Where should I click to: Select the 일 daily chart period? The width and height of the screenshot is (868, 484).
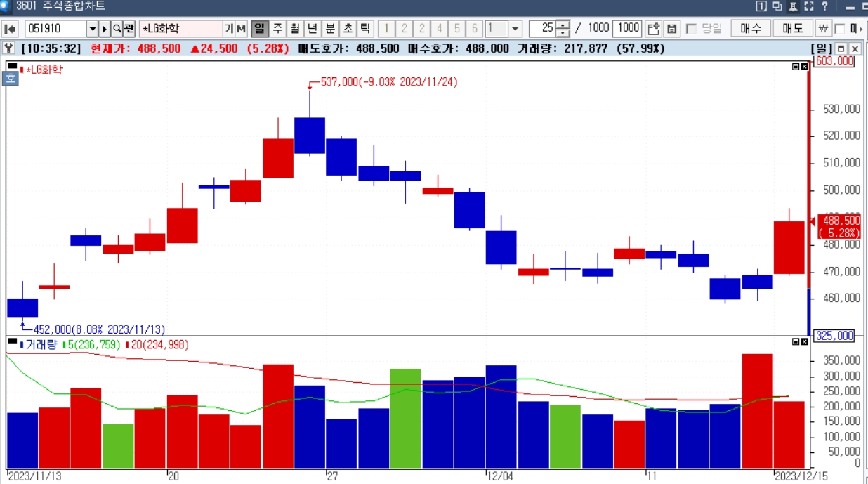(x=260, y=29)
